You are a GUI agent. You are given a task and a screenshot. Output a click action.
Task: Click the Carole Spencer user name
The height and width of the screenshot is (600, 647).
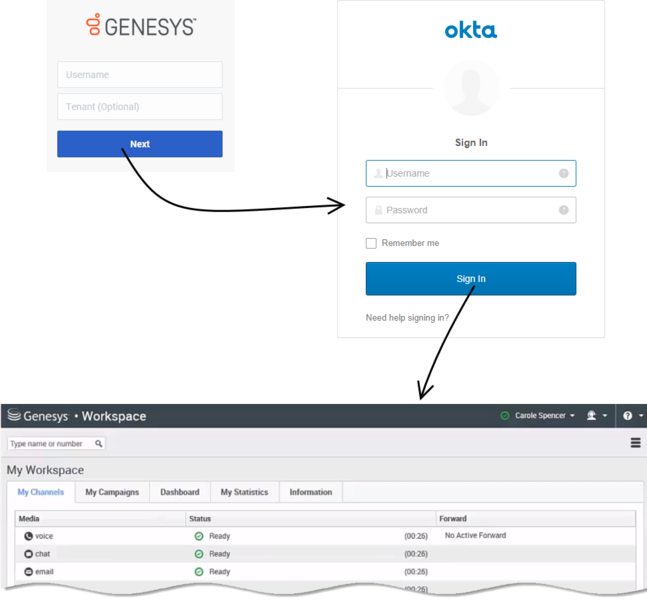click(x=540, y=416)
